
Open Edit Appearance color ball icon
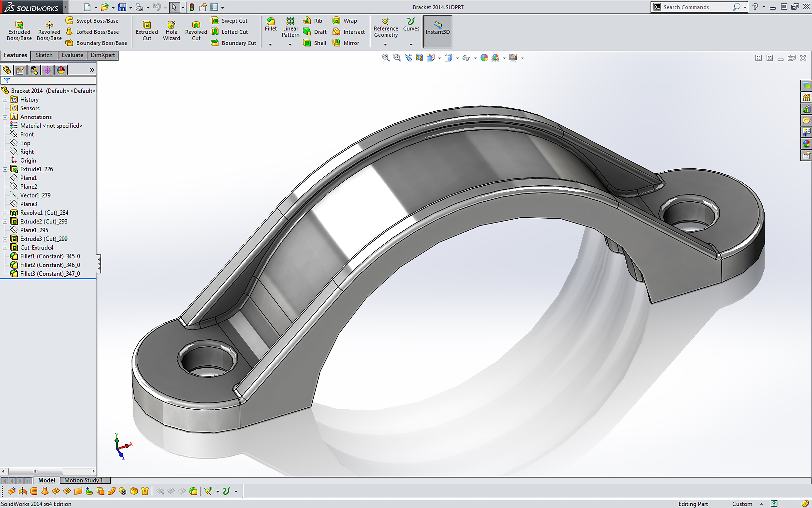(484, 58)
